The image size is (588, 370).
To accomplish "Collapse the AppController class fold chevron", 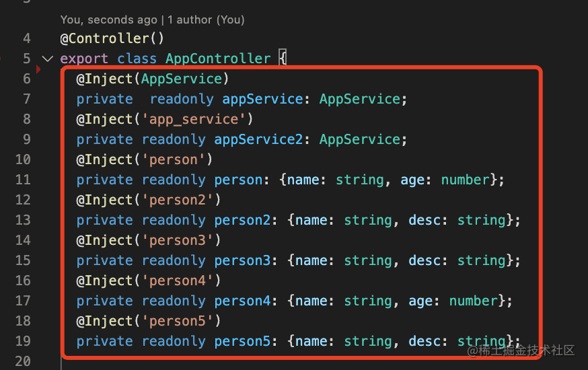I will (x=48, y=59).
